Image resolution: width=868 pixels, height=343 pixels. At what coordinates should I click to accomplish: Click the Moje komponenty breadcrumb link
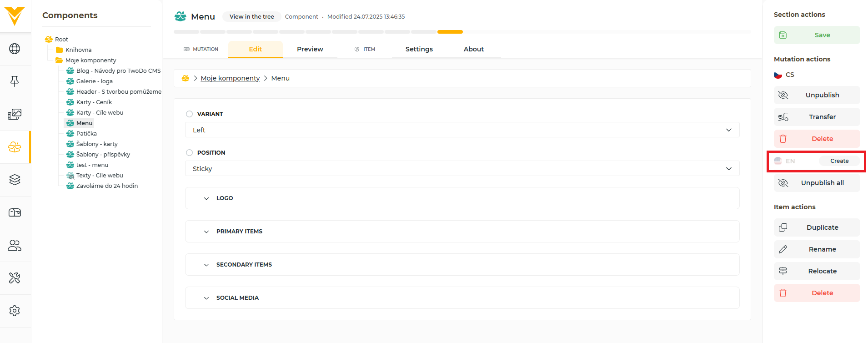(x=230, y=78)
